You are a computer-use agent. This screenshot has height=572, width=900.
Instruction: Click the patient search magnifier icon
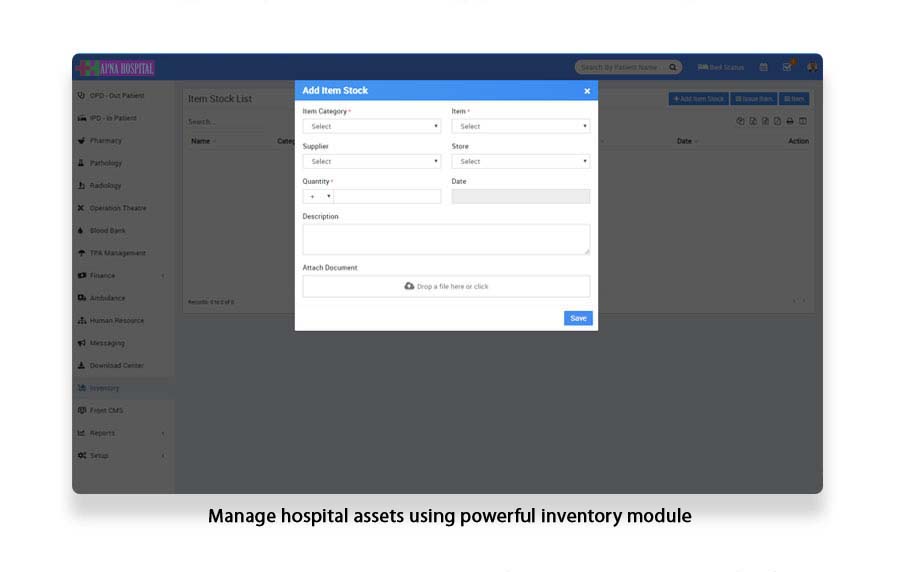coord(673,67)
